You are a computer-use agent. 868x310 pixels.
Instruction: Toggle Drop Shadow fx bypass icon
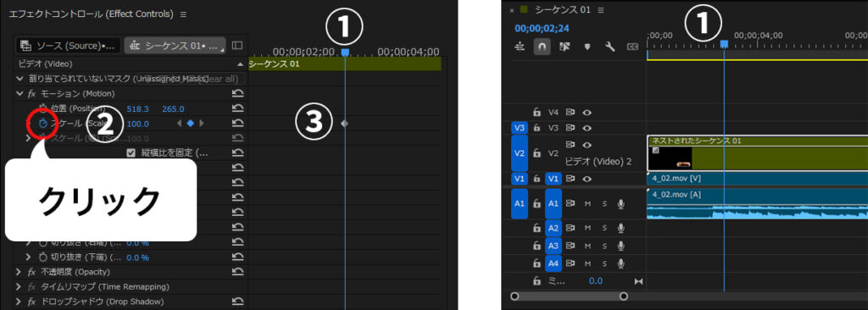31,302
